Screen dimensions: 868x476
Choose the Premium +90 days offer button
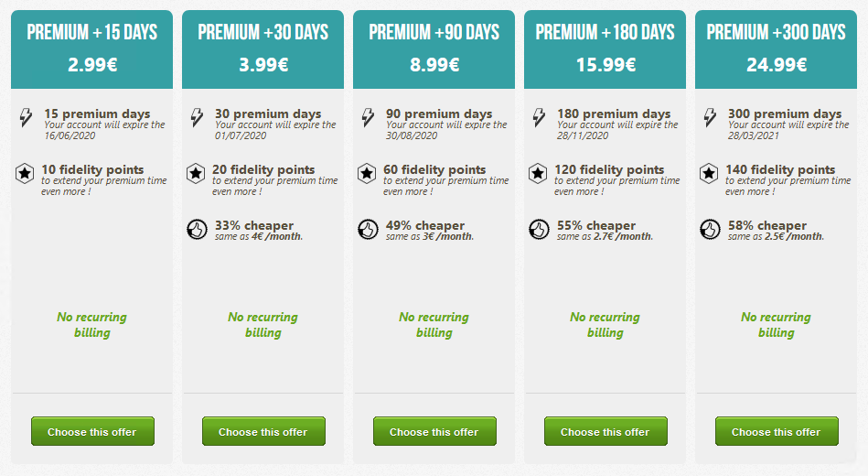tap(434, 431)
